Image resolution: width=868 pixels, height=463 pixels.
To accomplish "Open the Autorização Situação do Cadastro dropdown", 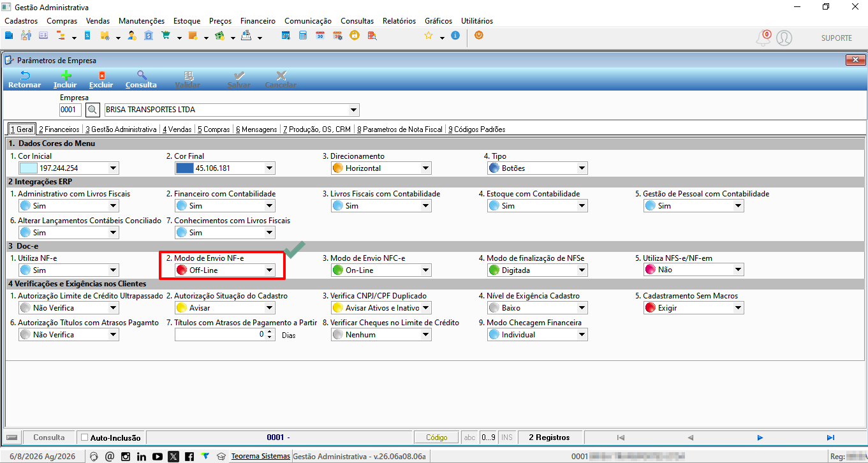I will pos(270,308).
